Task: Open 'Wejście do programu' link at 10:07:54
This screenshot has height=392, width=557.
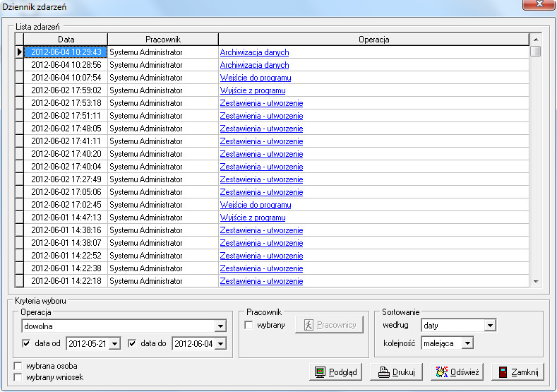Action: [x=256, y=78]
